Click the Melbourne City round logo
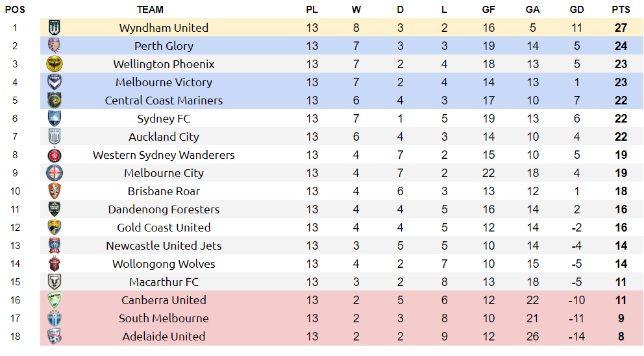 pyautogui.click(x=55, y=172)
